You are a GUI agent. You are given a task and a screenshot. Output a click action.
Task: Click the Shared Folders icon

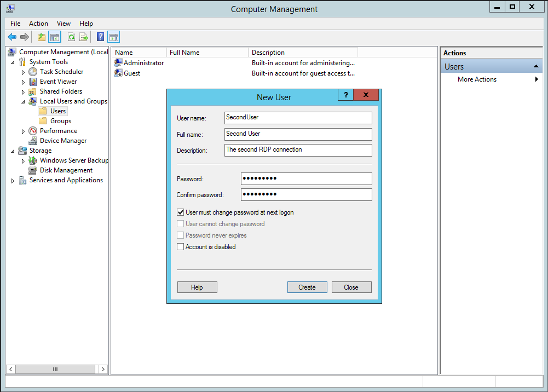pos(32,91)
